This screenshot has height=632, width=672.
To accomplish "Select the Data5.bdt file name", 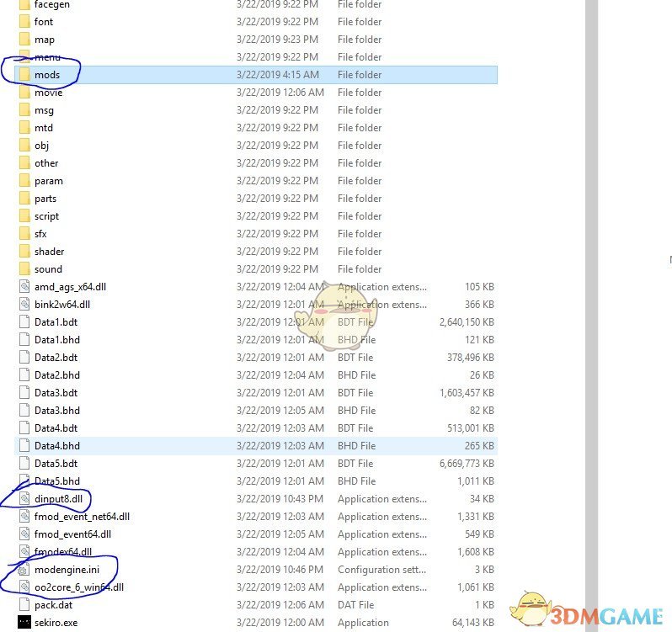I will tap(56, 464).
